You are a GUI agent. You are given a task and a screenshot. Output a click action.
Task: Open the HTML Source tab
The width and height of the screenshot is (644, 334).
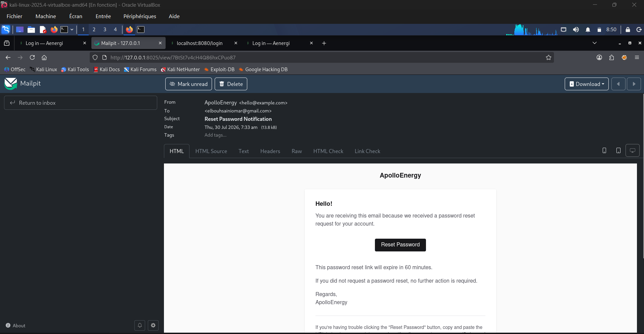click(211, 151)
